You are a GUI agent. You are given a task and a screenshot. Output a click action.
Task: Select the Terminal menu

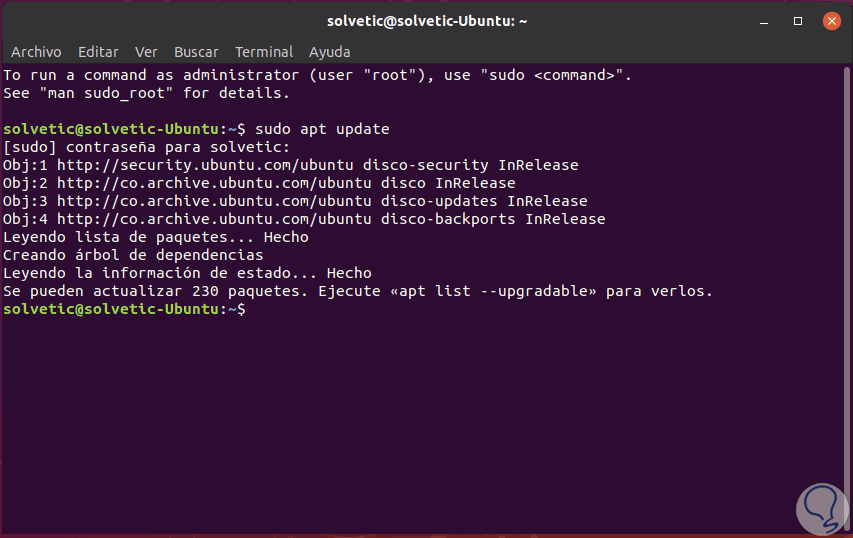(264, 52)
